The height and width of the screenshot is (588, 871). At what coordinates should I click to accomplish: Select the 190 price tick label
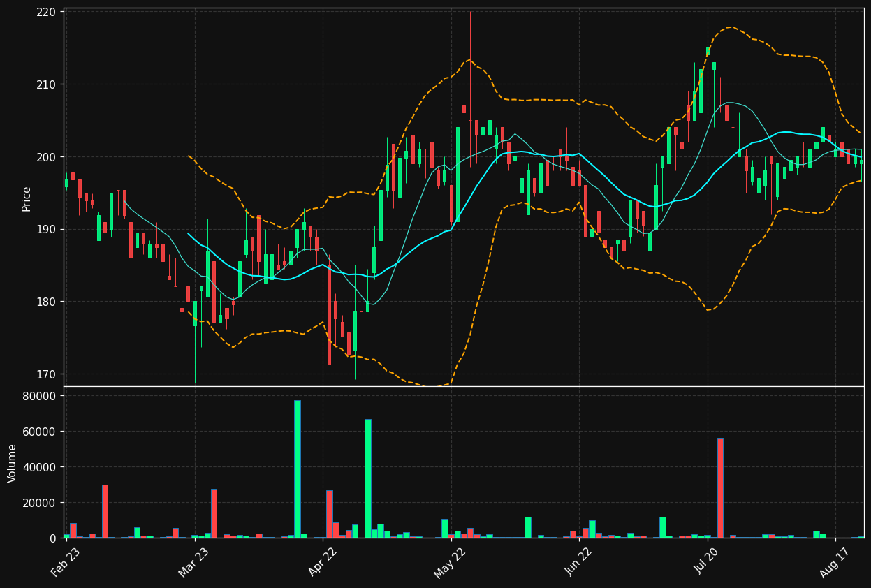point(46,230)
